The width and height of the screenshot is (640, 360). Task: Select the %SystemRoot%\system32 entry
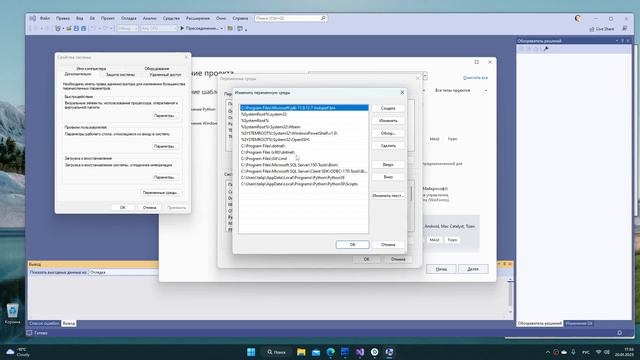click(304, 114)
